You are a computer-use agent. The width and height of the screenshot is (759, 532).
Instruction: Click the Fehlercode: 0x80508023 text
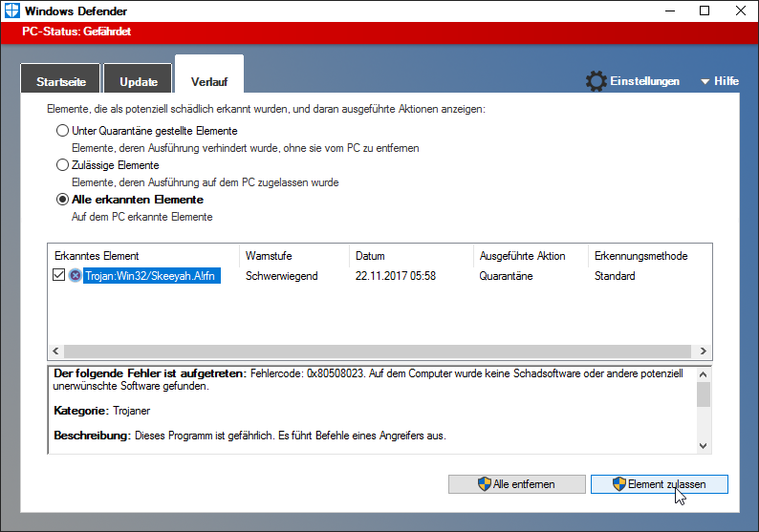pyautogui.click(x=308, y=373)
